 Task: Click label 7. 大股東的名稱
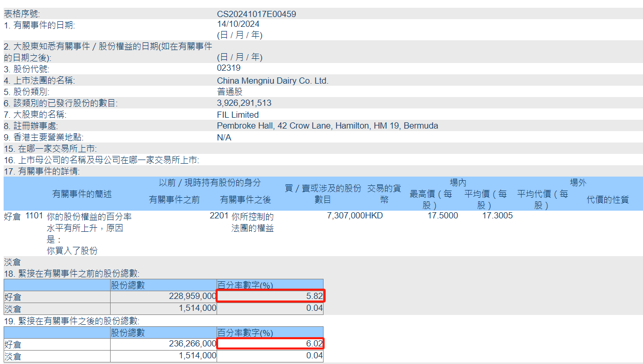35,115
